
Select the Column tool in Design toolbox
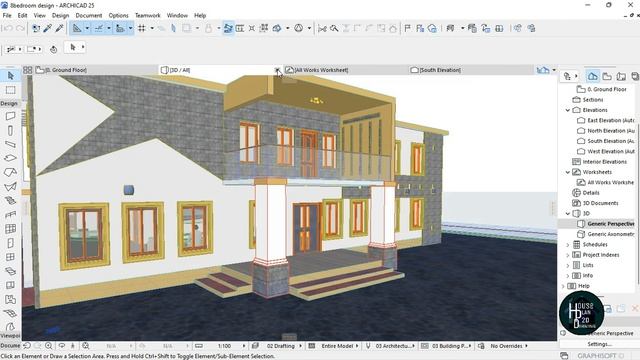coord(11,130)
